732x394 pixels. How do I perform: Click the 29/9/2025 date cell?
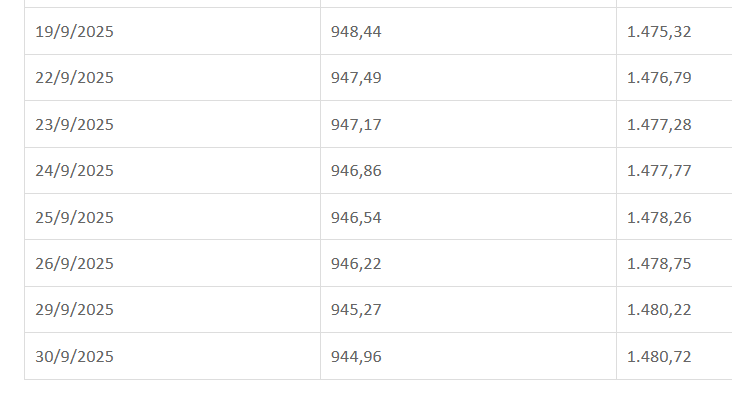[x=172, y=310]
